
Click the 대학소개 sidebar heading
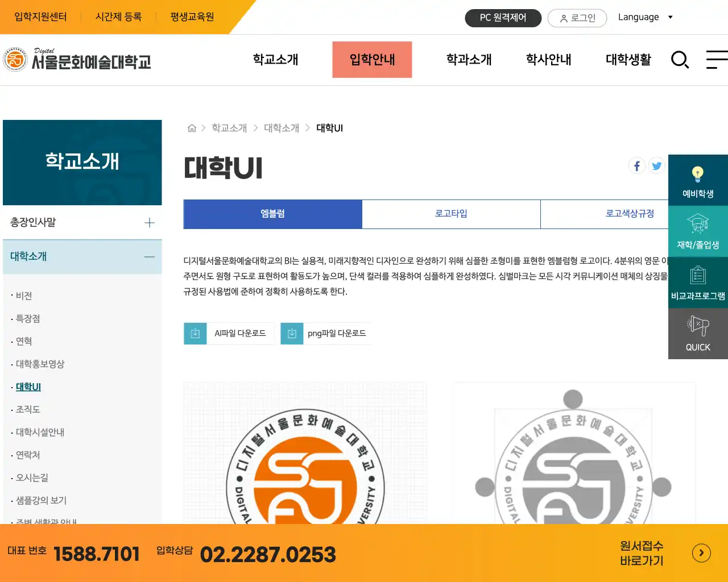[28, 257]
